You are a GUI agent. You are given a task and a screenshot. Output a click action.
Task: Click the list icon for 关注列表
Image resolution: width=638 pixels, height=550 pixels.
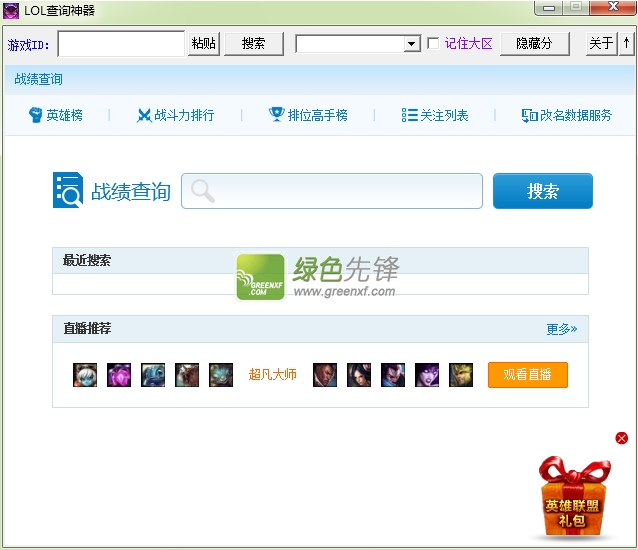coord(409,115)
